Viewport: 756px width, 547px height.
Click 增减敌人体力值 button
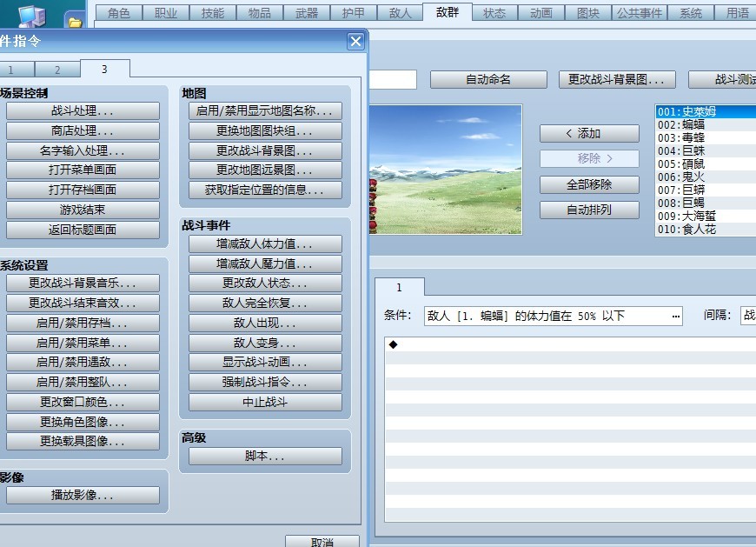[265, 244]
